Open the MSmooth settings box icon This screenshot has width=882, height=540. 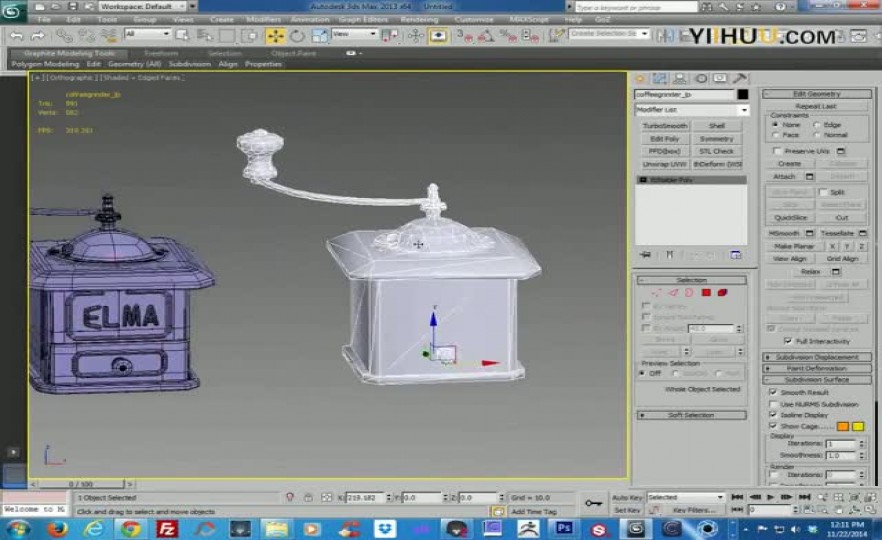pyautogui.click(x=809, y=233)
